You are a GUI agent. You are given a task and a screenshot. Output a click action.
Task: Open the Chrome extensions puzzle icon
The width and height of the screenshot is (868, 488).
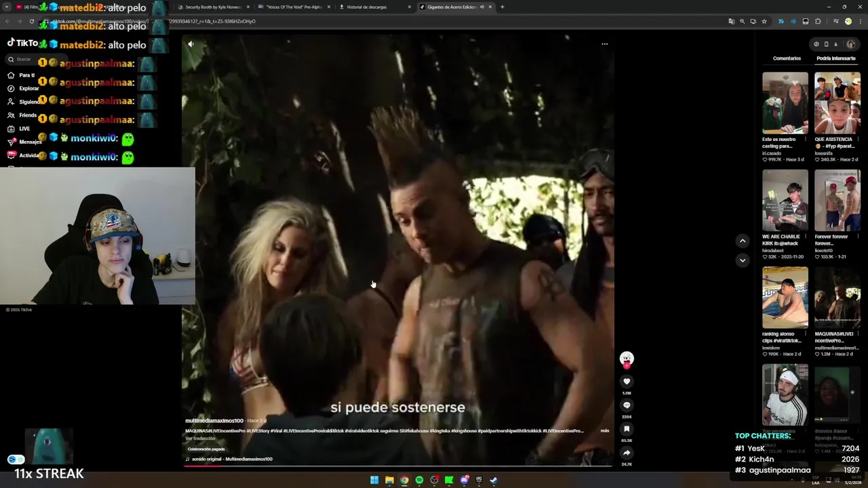[818, 21]
